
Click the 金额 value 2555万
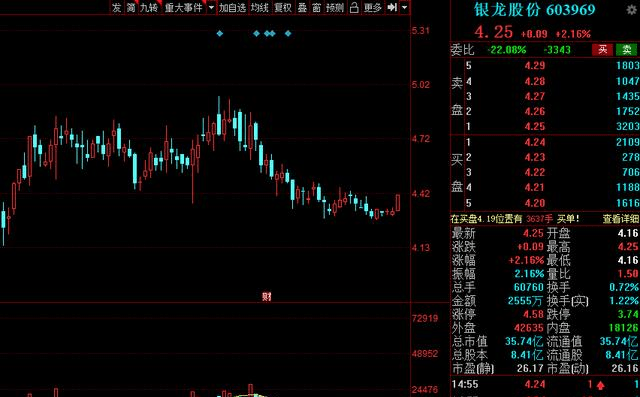point(525,301)
